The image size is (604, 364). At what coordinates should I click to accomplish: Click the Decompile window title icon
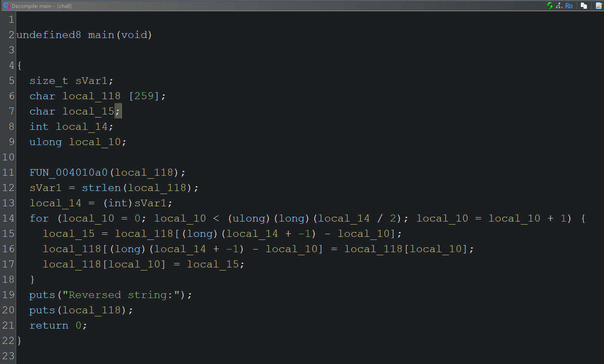[x=6, y=6]
